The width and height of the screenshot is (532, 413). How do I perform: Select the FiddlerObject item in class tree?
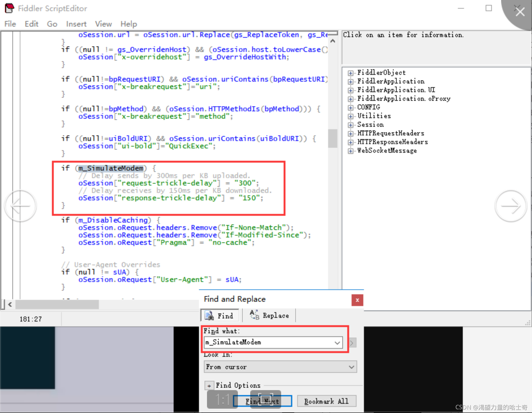pos(381,73)
